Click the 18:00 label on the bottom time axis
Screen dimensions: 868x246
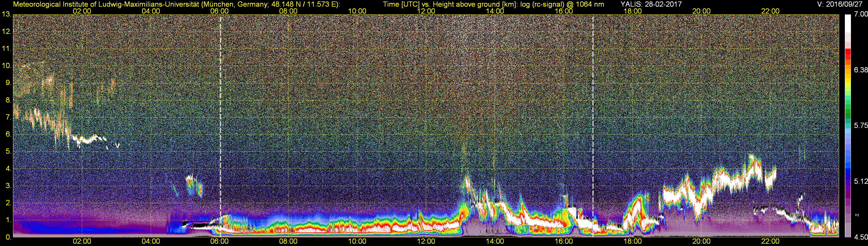[x=632, y=241]
